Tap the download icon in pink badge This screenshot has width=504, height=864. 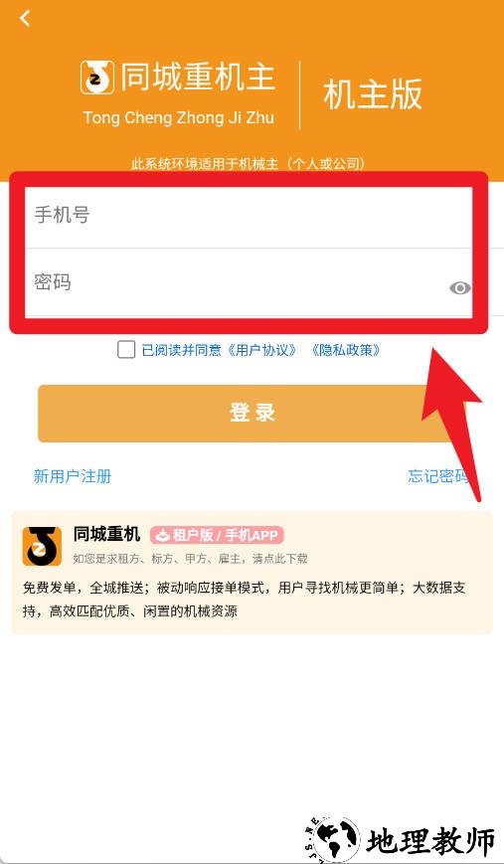click(162, 535)
